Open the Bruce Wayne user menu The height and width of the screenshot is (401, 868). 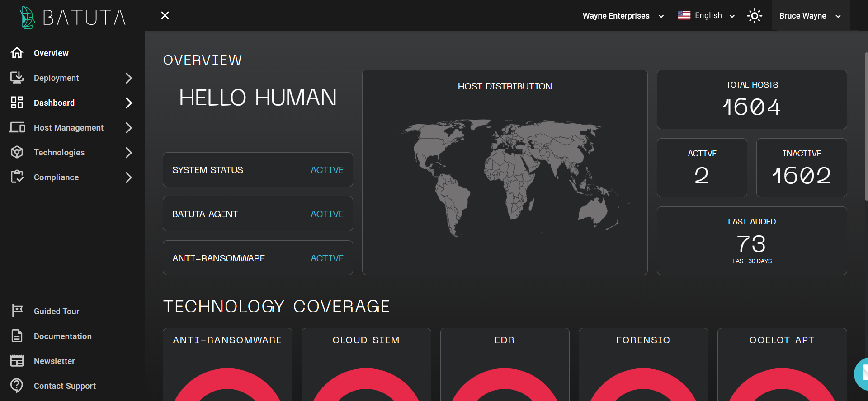pyautogui.click(x=809, y=16)
